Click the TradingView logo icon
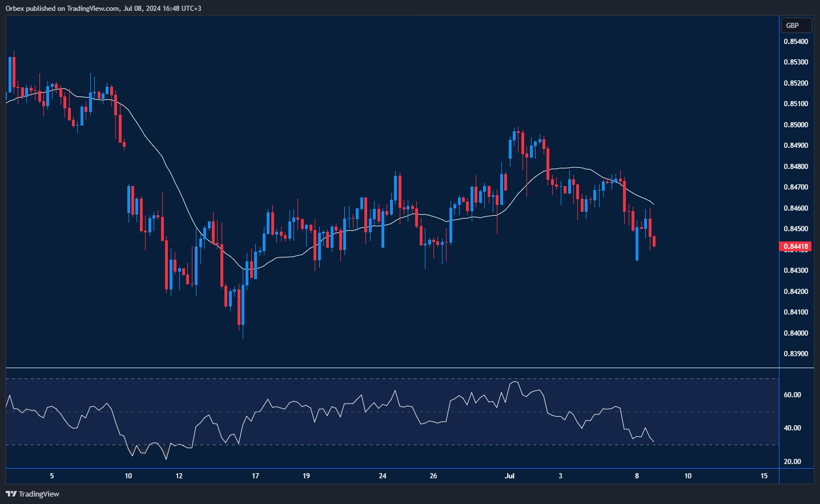The width and height of the screenshot is (820, 504). [10, 494]
